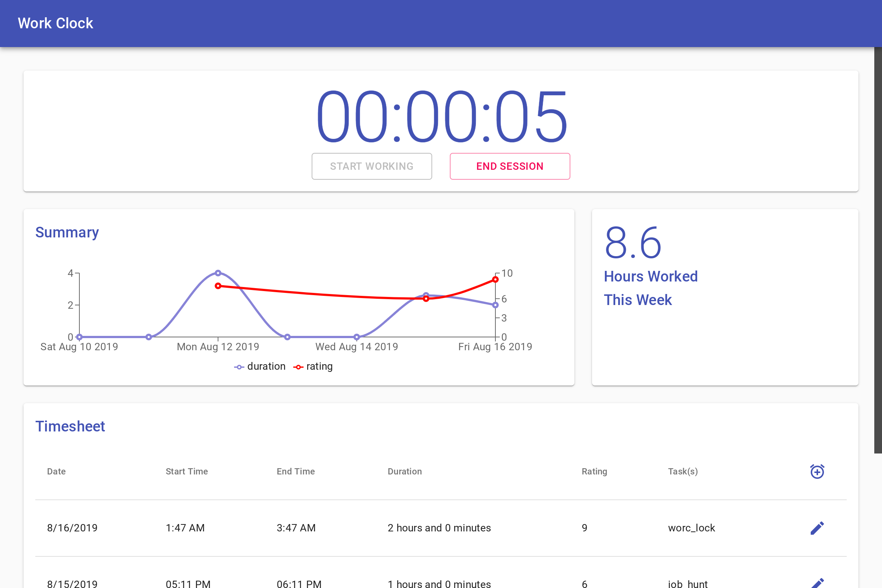Click the duration point at Sat Aug 10
The image size is (882, 588).
[79, 337]
